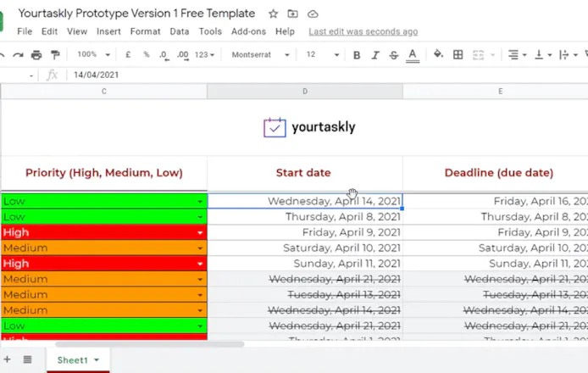Select the 'Friday, April 9, 2021' start date cell
The image size is (588, 373).
click(x=305, y=232)
